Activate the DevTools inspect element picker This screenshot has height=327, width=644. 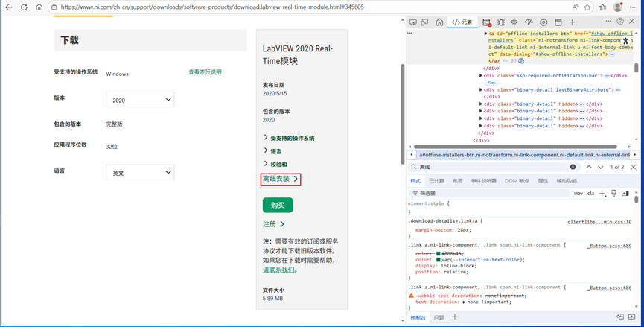pyautogui.click(x=413, y=22)
